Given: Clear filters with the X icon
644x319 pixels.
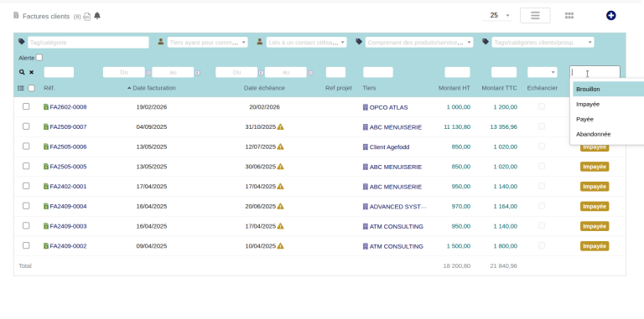Looking at the screenshot, I should coord(31,72).
